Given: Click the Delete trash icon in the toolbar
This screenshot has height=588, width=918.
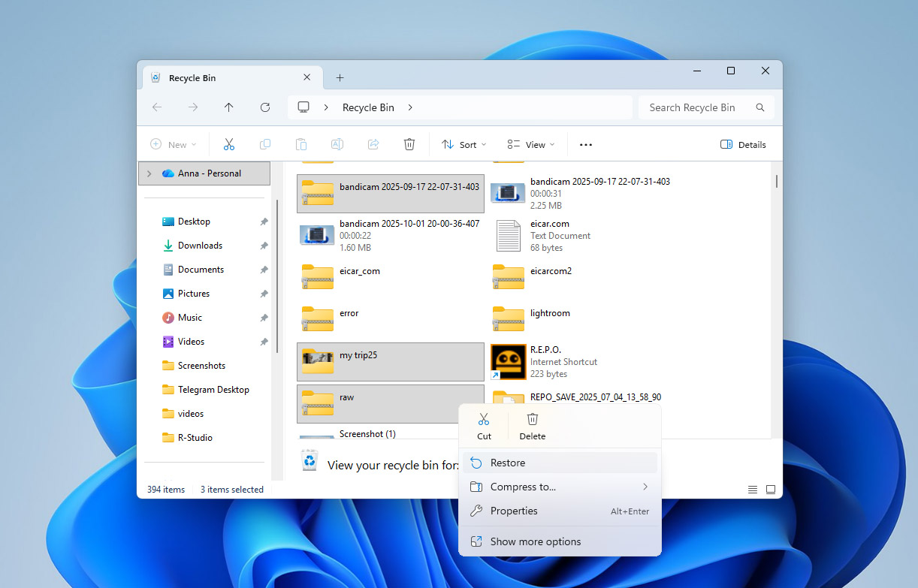Looking at the screenshot, I should [409, 143].
